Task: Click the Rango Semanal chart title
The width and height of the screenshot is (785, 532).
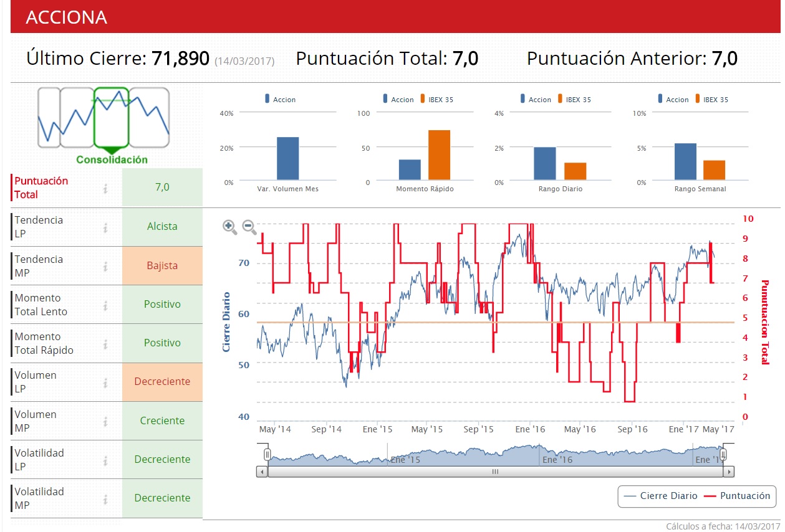Action: pyautogui.click(x=700, y=189)
